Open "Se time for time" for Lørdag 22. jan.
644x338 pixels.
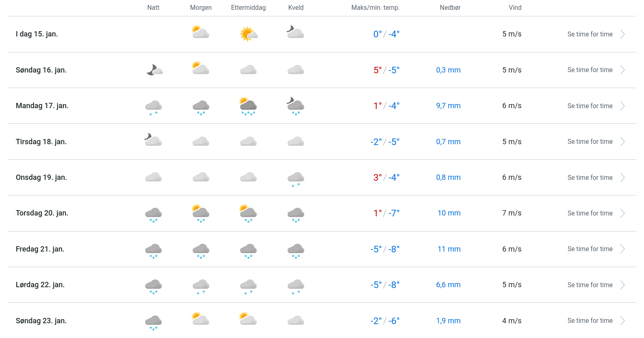click(590, 285)
